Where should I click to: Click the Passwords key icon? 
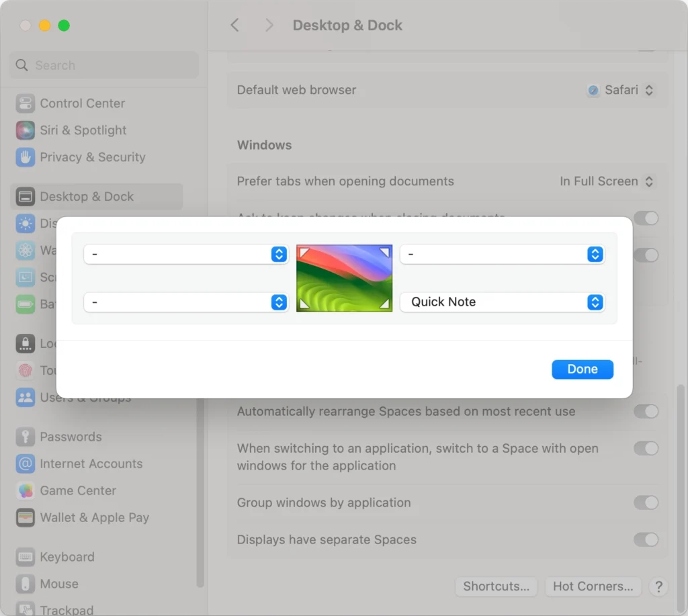(25, 437)
